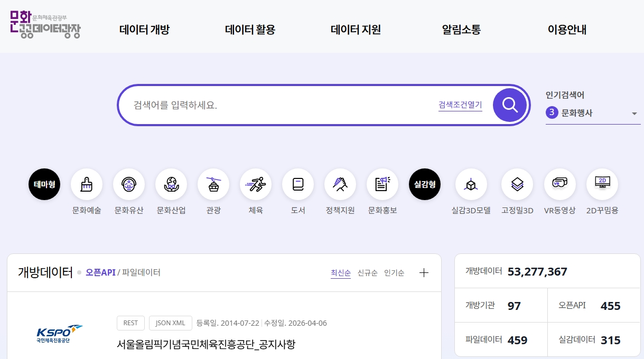Click the 정책지원 handshake icon

tap(340, 184)
